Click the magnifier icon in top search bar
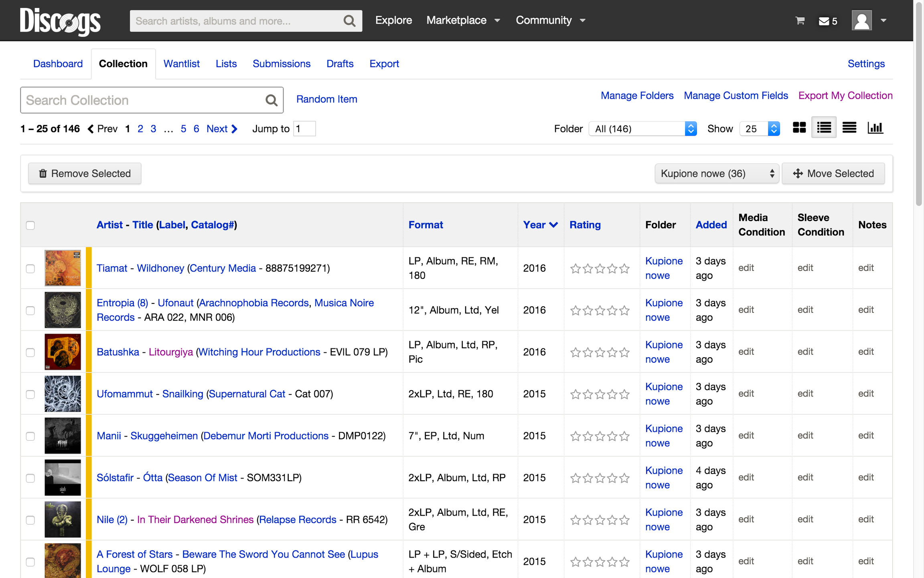Screen dimensions: 924x578 coord(349,21)
